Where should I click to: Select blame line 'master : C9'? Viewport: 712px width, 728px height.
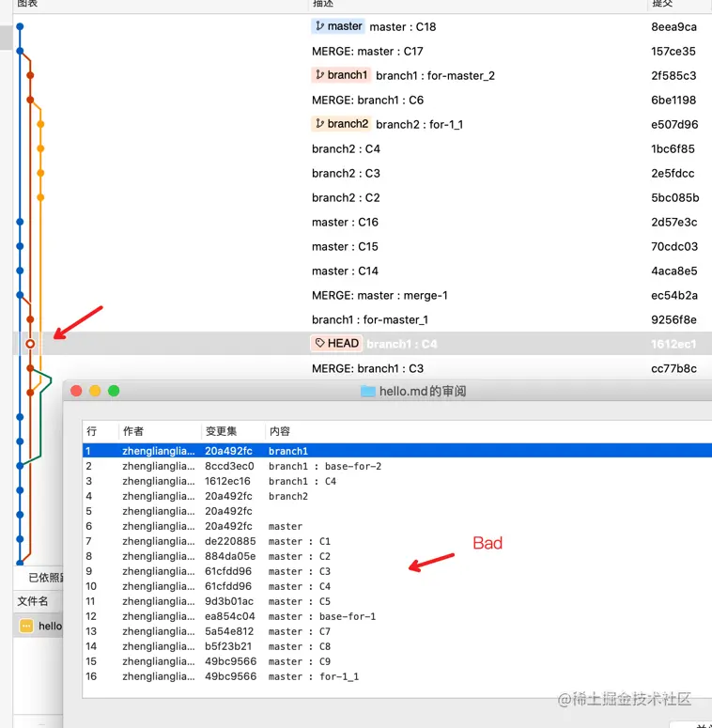pyautogui.click(x=396, y=661)
